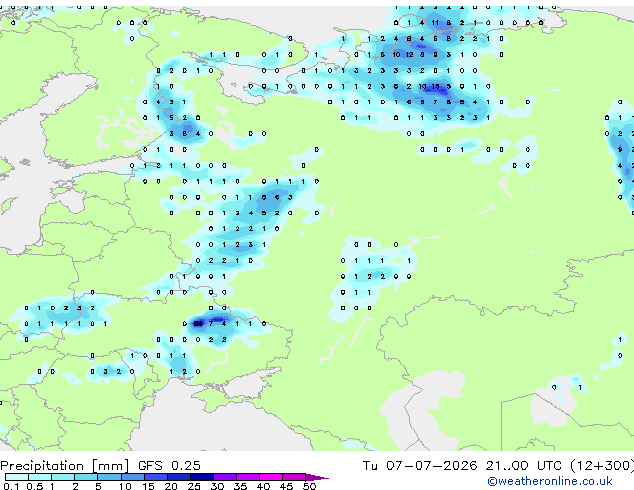Click the precipitation value '12' on map
Viewport: 634px width, 490px height.
coord(410,55)
